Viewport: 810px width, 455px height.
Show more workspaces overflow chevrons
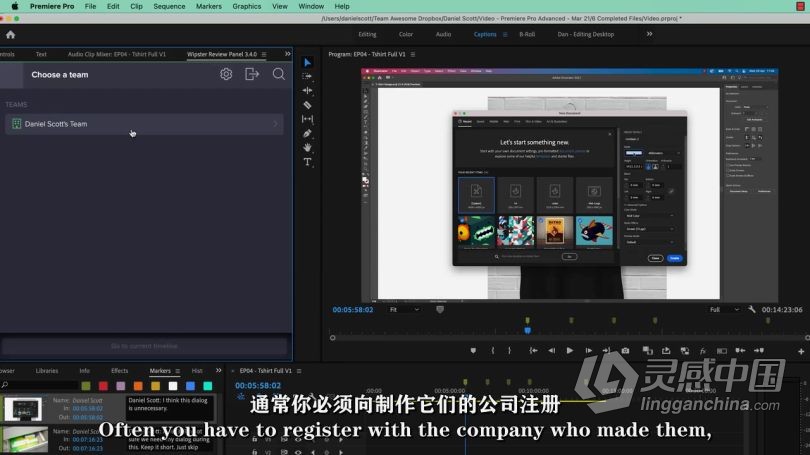(x=649, y=34)
